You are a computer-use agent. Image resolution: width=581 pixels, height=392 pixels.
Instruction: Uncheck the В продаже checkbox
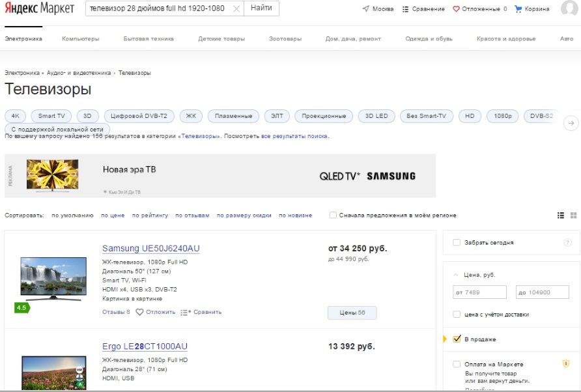[457, 339]
